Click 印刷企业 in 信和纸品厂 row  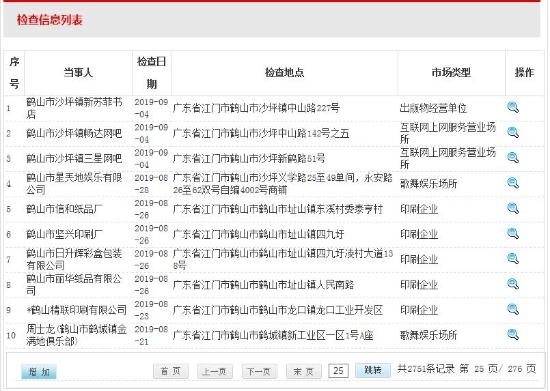419,209
